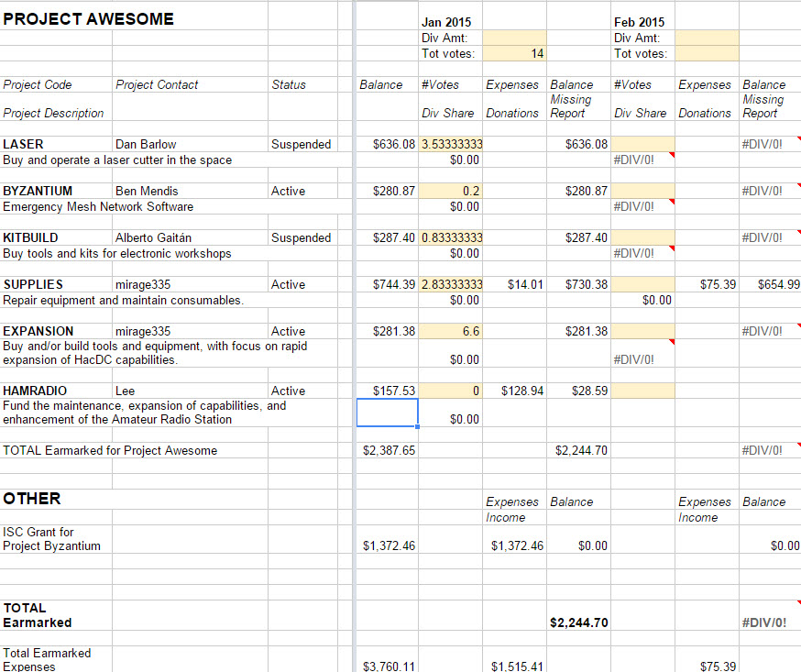The height and width of the screenshot is (672, 801).
Task: Select the Feb 2015 Tot votes yellow cell
Action: click(707, 54)
